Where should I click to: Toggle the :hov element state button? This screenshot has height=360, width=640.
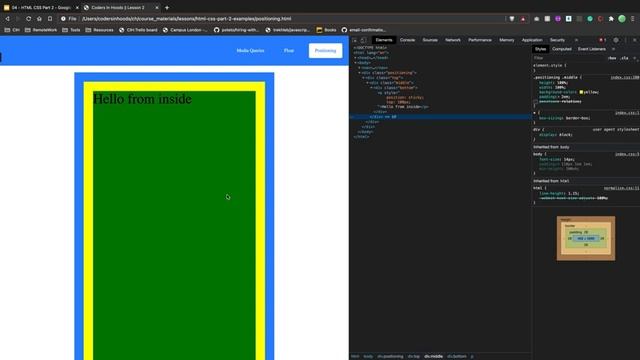611,58
